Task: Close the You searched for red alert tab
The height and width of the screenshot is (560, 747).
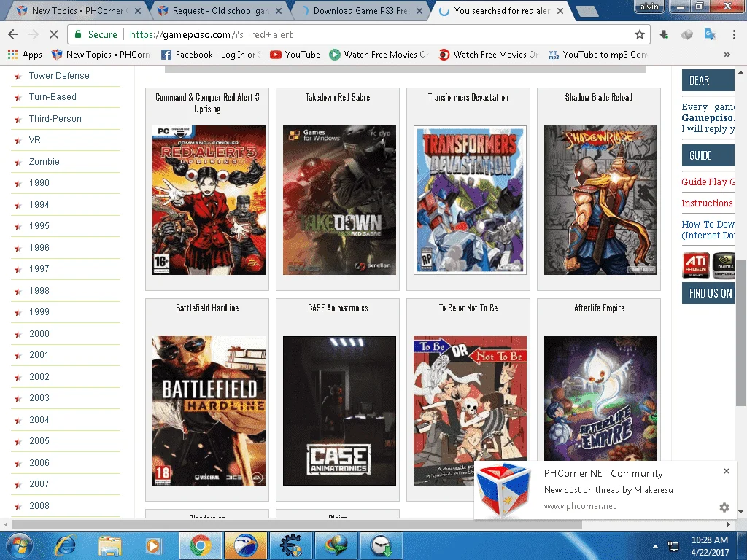Action: (x=560, y=11)
